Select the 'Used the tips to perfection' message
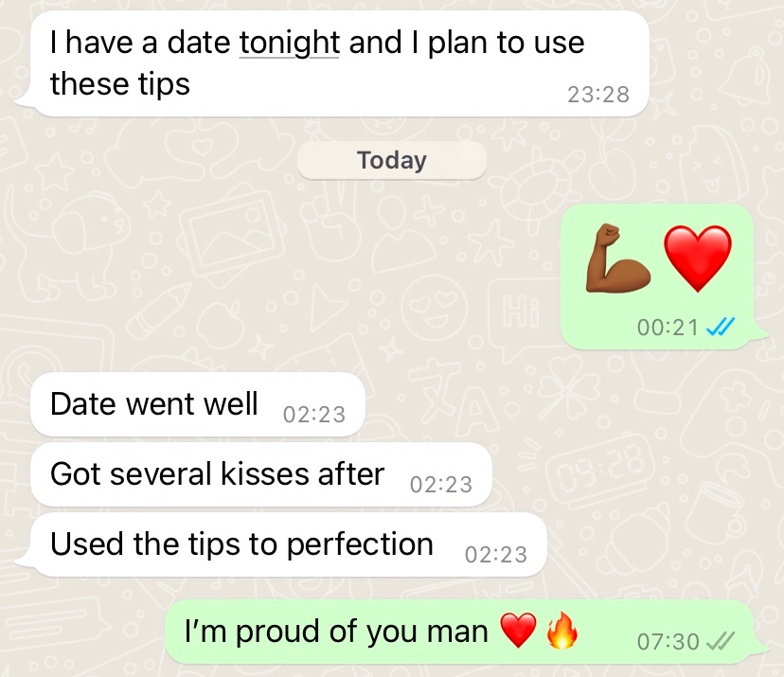Image resolution: width=784 pixels, height=677 pixels. (x=288, y=544)
